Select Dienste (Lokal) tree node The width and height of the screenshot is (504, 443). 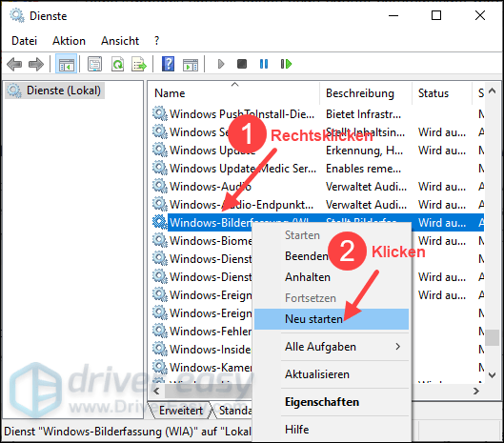coord(54,91)
